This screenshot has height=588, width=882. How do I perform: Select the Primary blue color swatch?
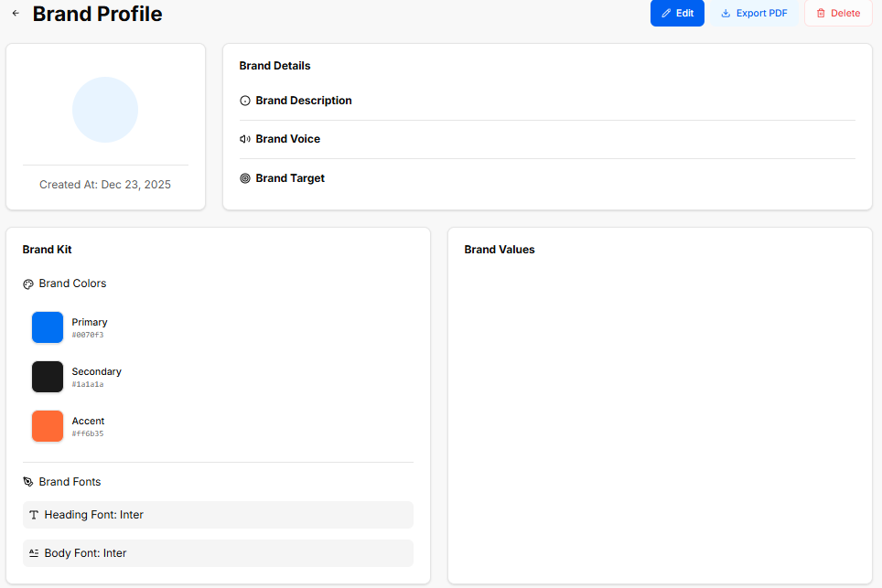click(x=48, y=327)
